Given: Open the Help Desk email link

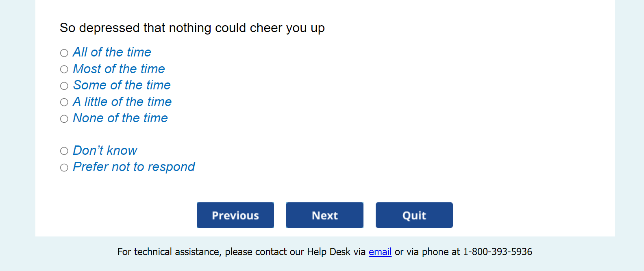Looking at the screenshot, I should tap(380, 252).
